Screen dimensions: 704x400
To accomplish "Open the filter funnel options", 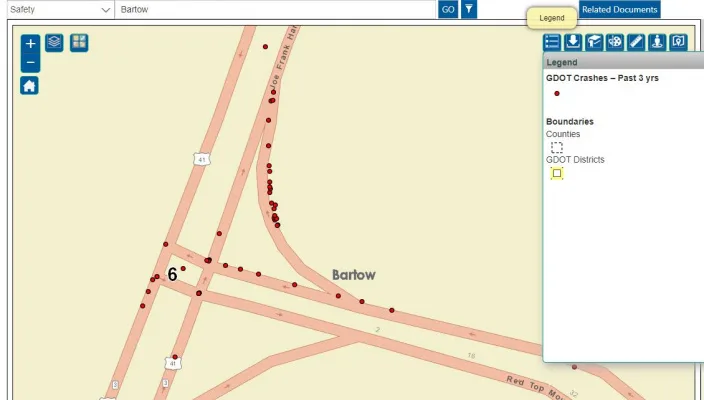I will (x=469, y=9).
